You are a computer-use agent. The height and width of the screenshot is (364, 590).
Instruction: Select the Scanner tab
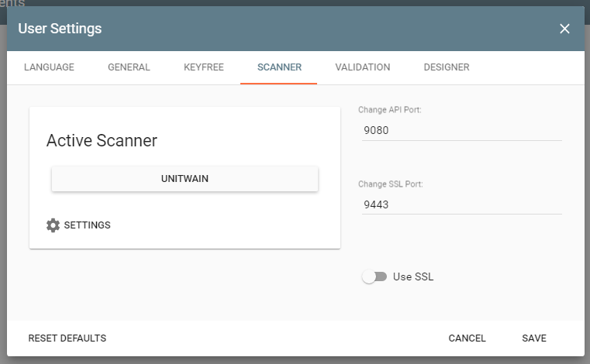click(279, 67)
